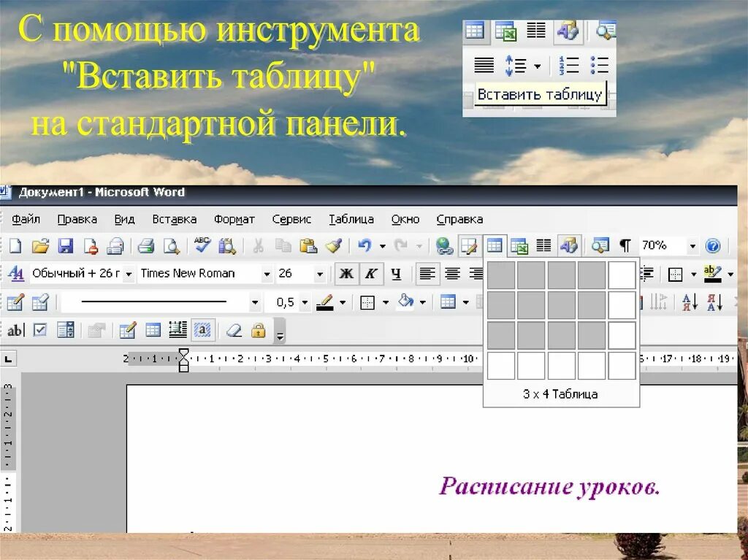Open the font size 26 dropdown

click(x=320, y=275)
